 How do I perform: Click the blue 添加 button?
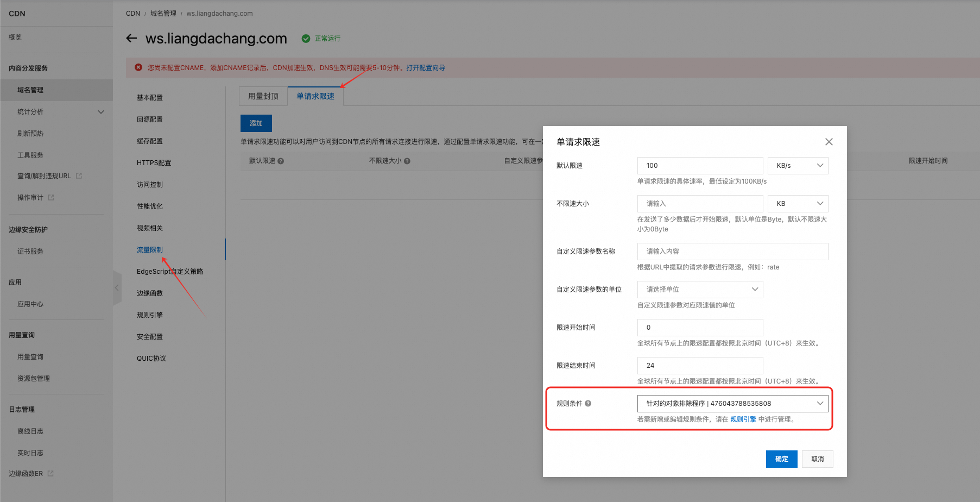(256, 123)
